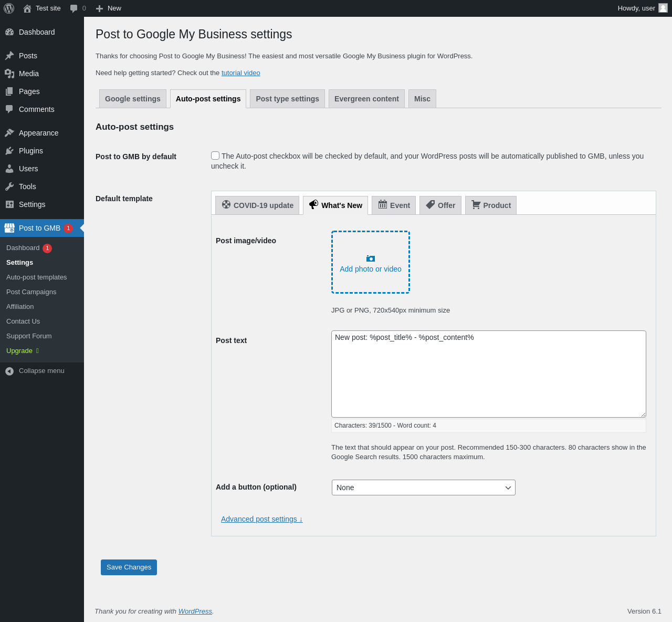The height and width of the screenshot is (622, 672).
Task: Open the comments bubble icon in admin bar
Action: pos(74,8)
